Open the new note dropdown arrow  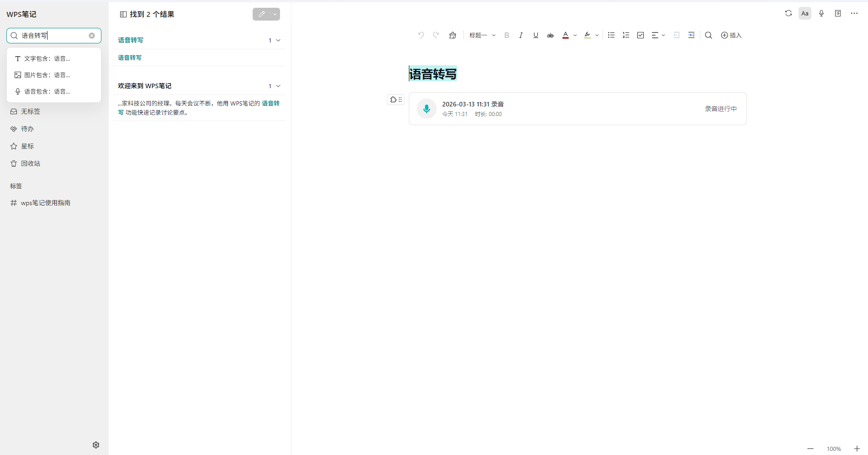[x=275, y=14]
